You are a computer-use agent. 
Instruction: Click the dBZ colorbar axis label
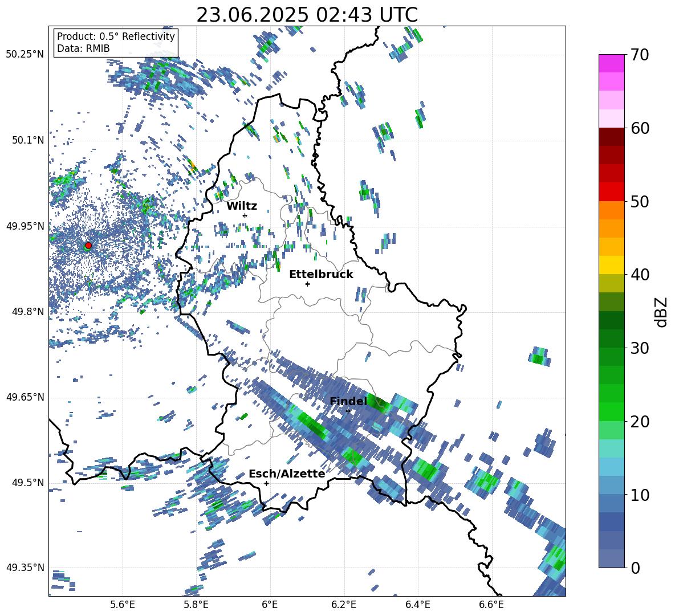coord(661,312)
